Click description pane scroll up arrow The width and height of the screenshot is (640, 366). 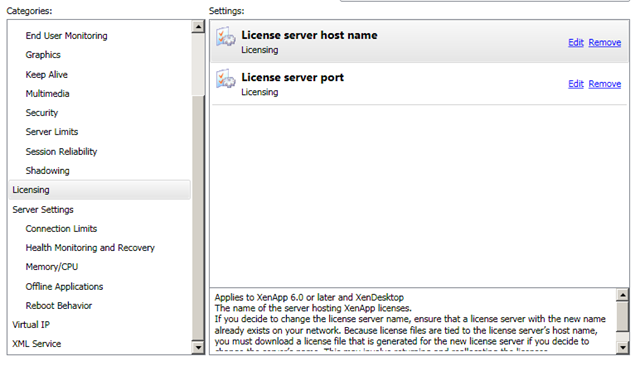(x=622, y=295)
